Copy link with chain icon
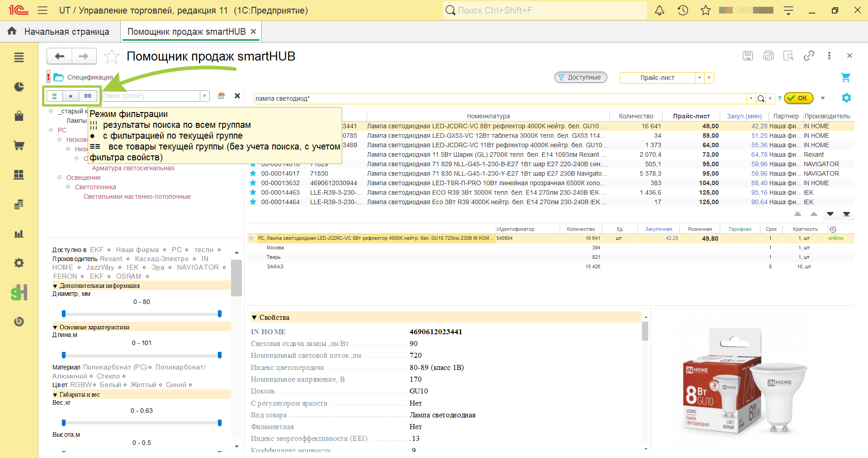 point(809,56)
